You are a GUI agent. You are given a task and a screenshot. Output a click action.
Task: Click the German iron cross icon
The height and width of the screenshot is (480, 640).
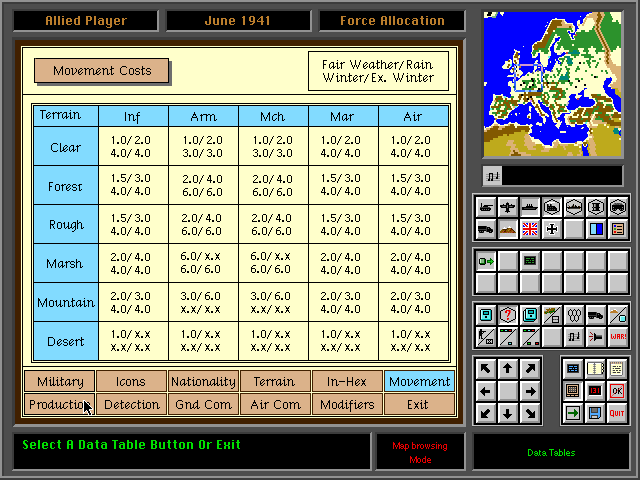click(x=552, y=229)
